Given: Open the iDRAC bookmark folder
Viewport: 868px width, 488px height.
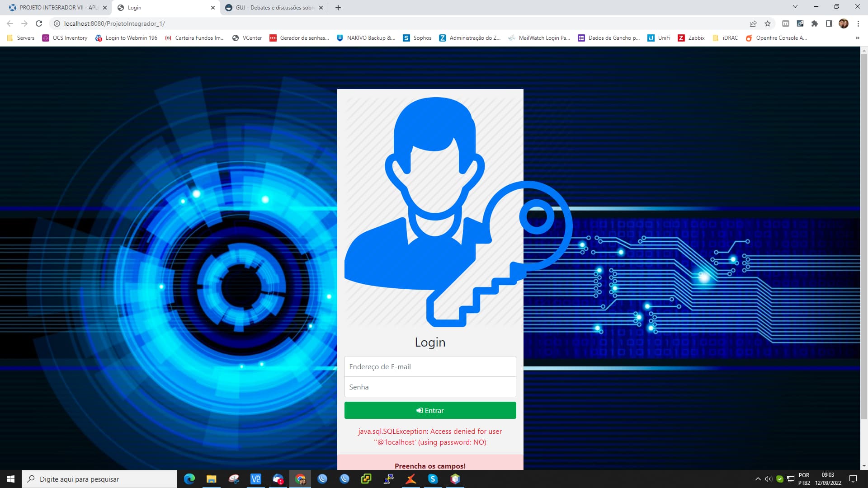Looking at the screenshot, I should pyautogui.click(x=725, y=38).
